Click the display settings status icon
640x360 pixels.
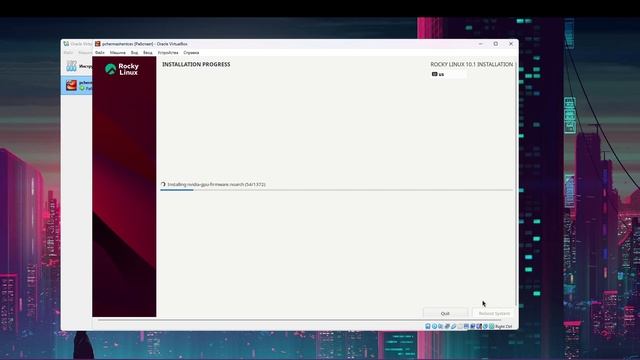(466, 326)
